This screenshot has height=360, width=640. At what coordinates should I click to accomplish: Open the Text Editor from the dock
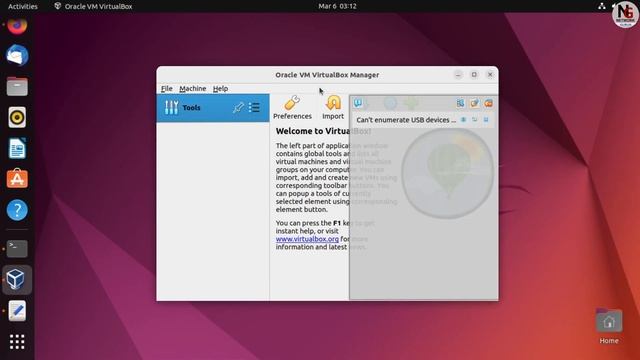click(17, 311)
